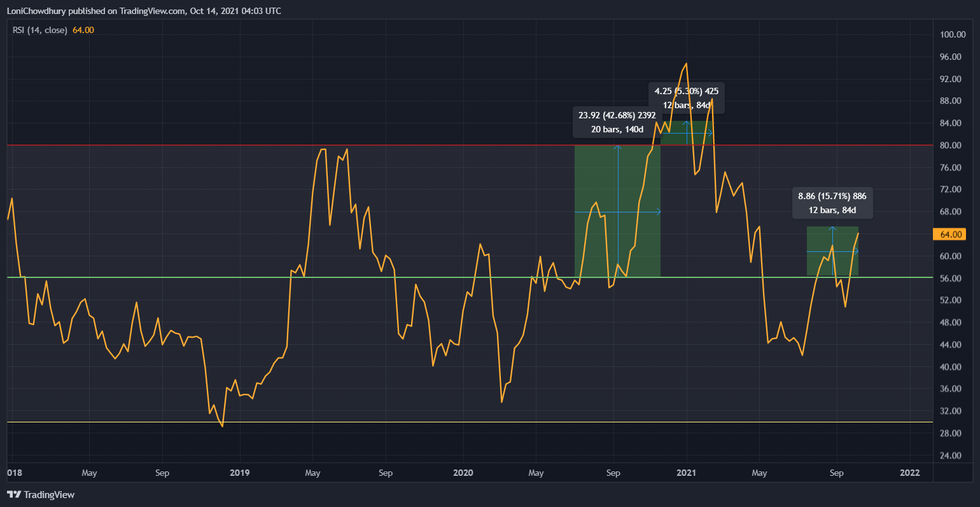Click the Sep label after 2021
The width and height of the screenshot is (980, 507).
[x=836, y=473]
